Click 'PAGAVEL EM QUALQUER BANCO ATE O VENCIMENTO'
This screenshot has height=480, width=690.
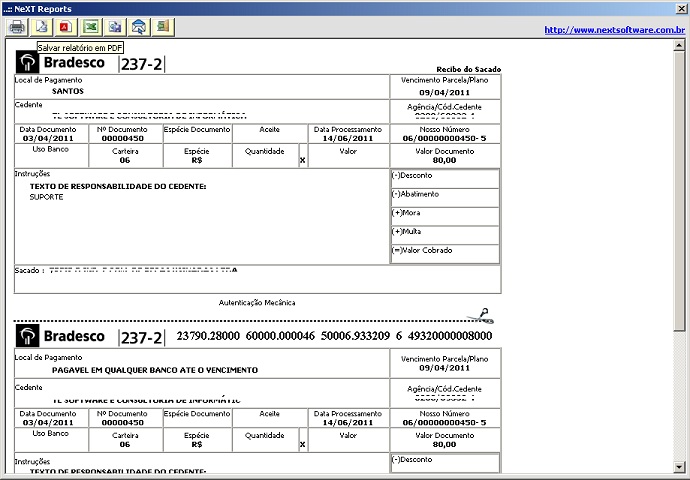pos(155,370)
